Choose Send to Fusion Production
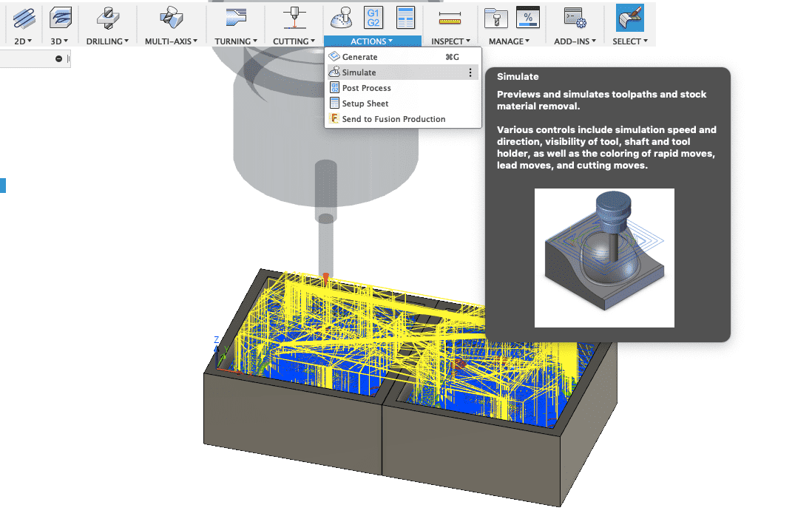 pos(403,119)
